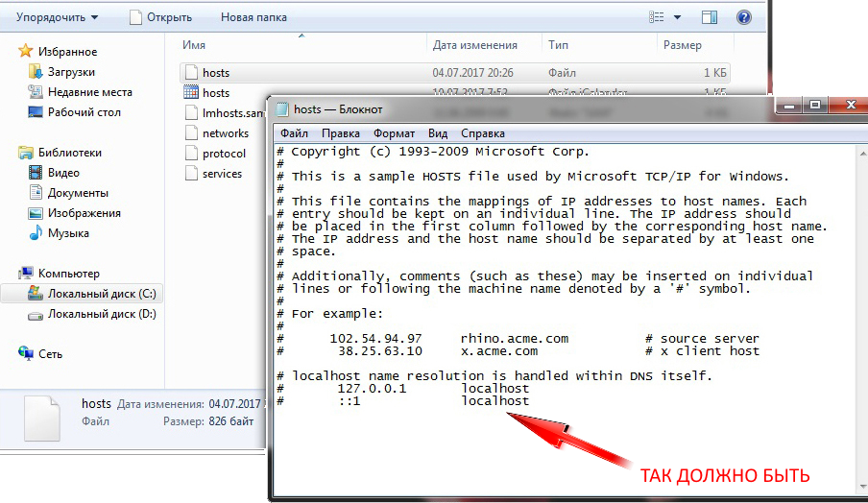The height and width of the screenshot is (503, 868).
Task: Select Библиотеки in navigation pane
Action: [60, 153]
